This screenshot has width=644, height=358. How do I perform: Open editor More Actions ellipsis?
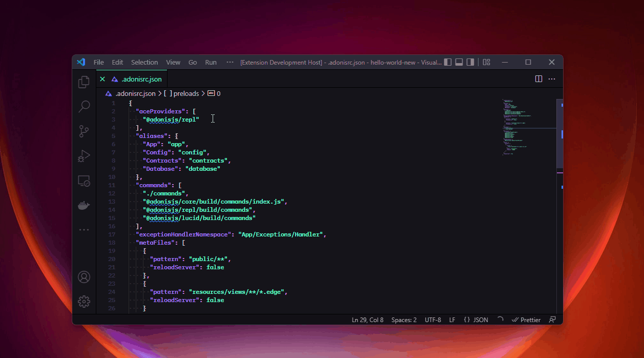coord(552,79)
